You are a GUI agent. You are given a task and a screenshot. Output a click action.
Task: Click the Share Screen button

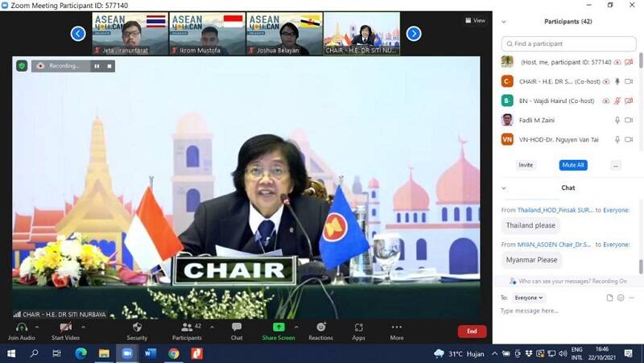pos(279,330)
